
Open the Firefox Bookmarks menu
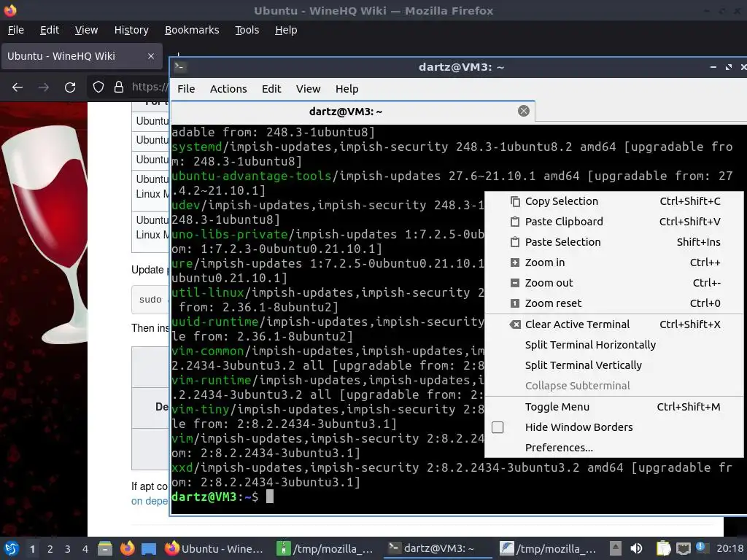192,30
